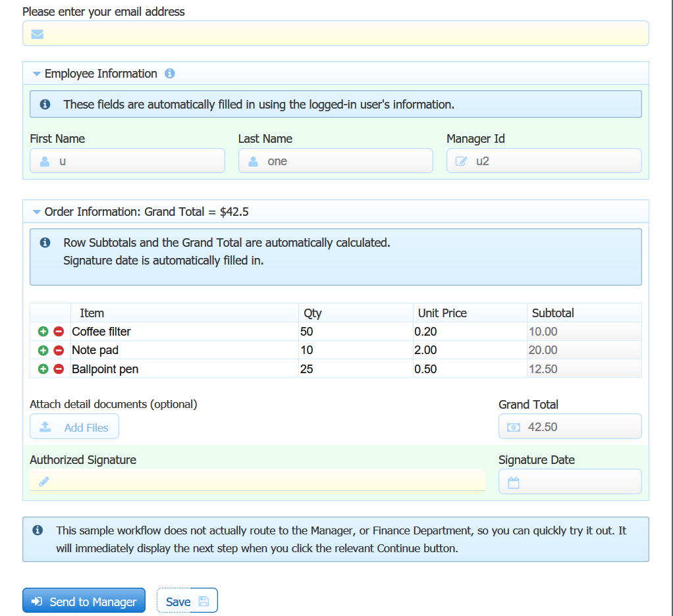Add a row after Ballpoint pen
673x616 pixels.
[x=43, y=369]
